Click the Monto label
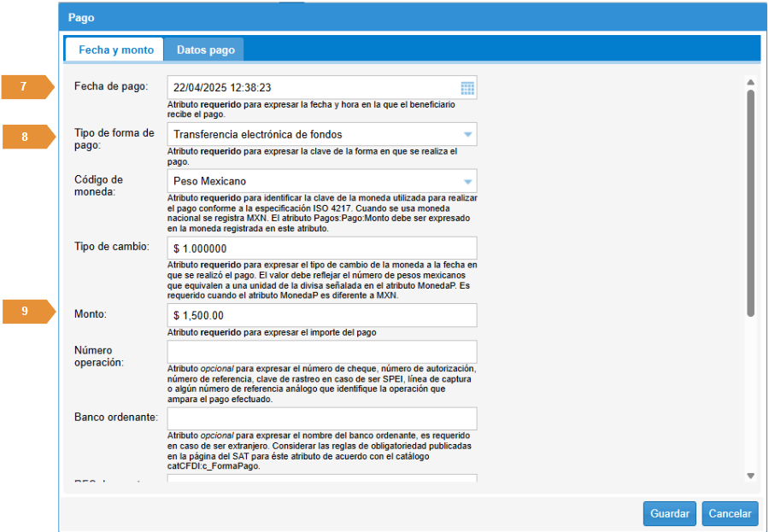This screenshot has width=769, height=532. point(91,313)
